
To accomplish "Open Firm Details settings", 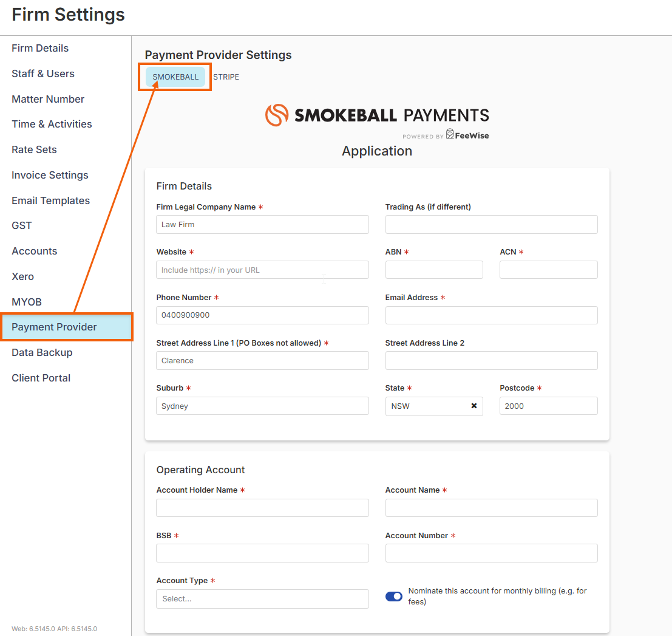I will pos(40,49).
